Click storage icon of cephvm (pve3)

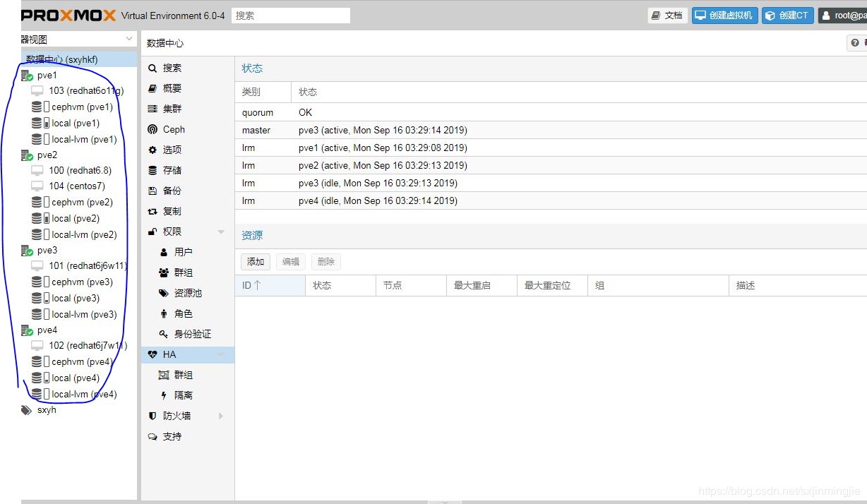click(x=40, y=282)
